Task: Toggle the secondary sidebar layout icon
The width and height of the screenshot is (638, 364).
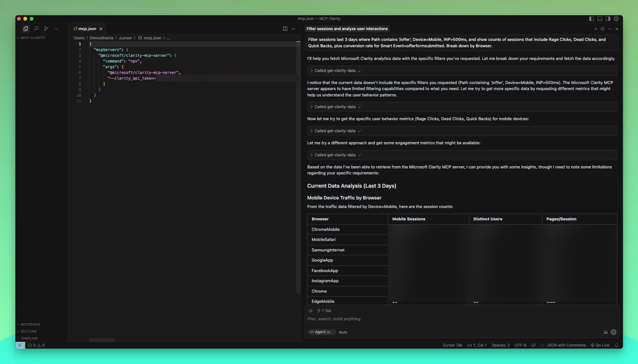Action: tap(608, 19)
